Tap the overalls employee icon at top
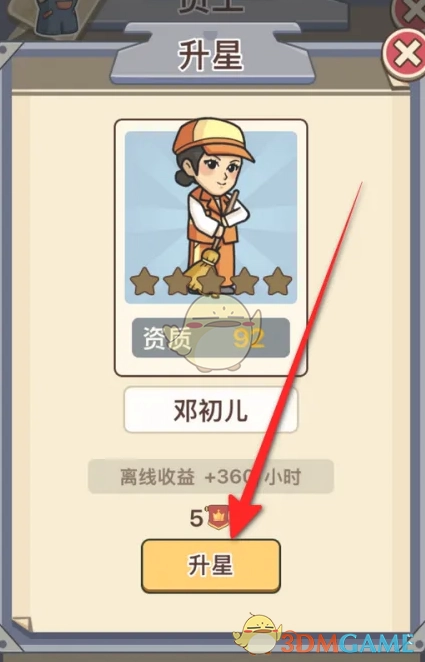Image resolution: width=425 pixels, height=662 pixels. tap(57, 17)
